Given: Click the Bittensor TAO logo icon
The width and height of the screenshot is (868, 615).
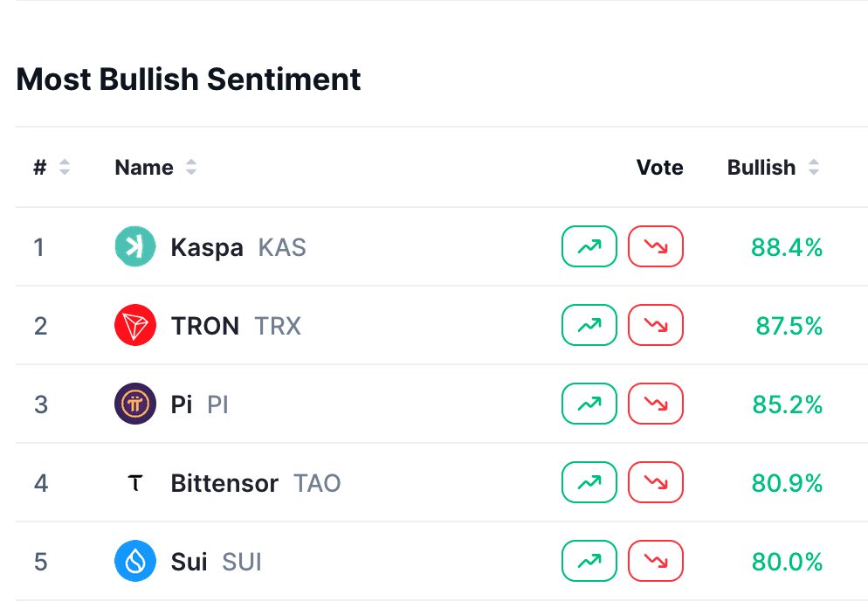Looking at the screenshot, I should click(135, 483).
